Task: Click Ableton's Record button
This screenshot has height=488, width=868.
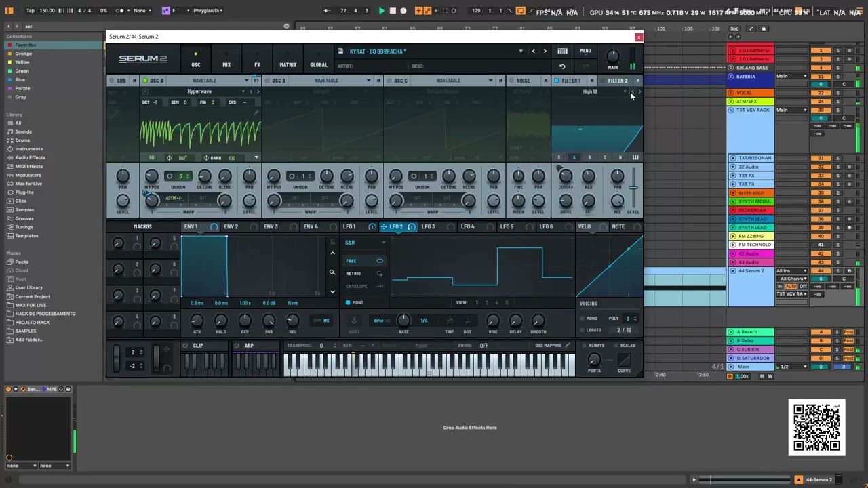Action: (x=403, y=11)
